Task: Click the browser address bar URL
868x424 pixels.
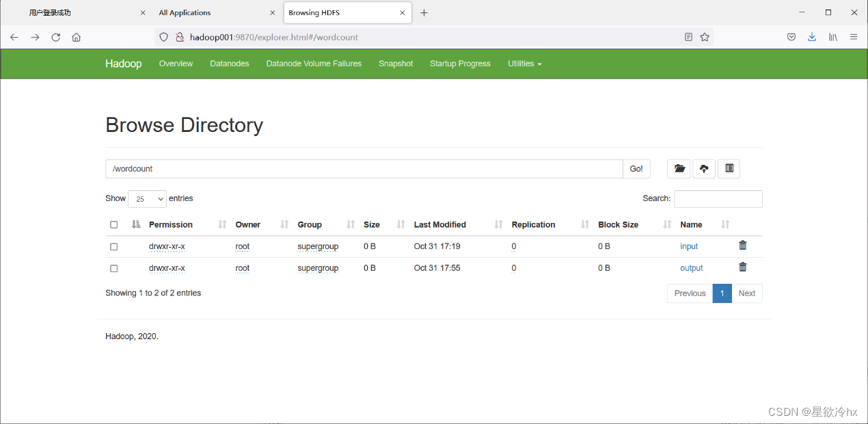Action: (x=273, y=37)
